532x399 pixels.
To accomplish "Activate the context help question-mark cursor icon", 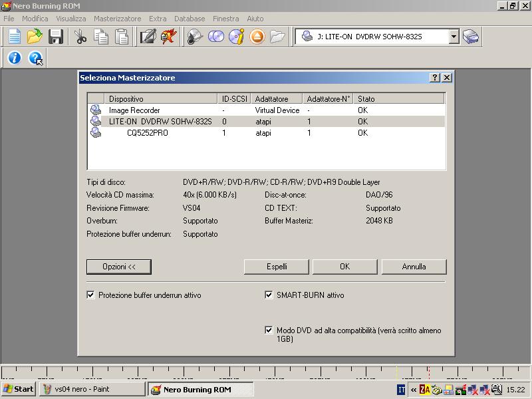I will (x=35, y=58).
